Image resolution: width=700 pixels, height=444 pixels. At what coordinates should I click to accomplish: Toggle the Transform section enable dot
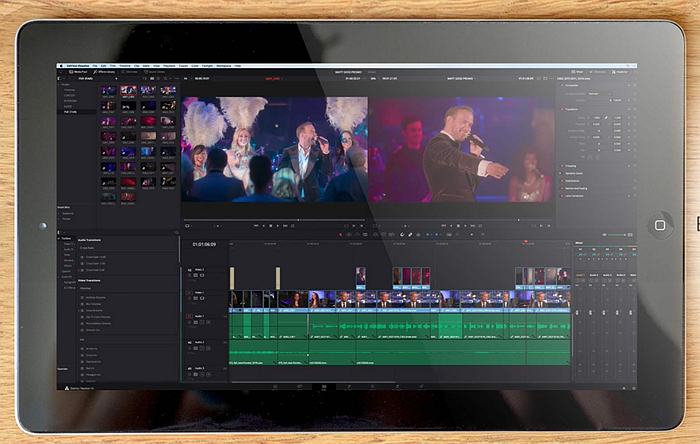point(562,109)
